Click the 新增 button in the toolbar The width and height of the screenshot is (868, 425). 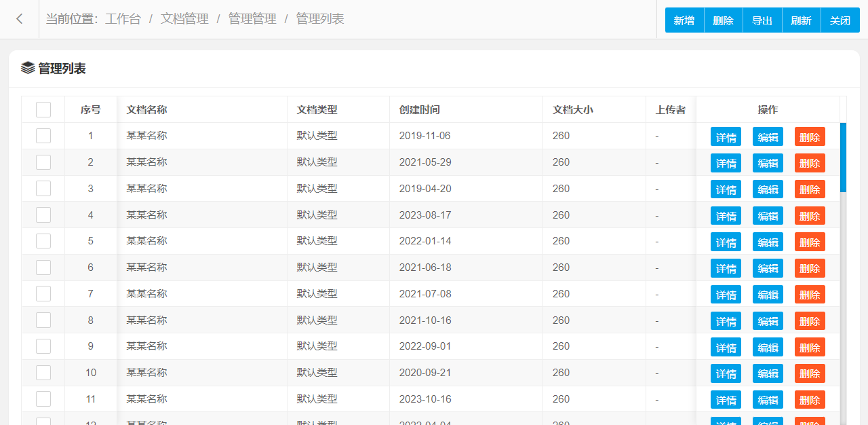coord(684,20)
